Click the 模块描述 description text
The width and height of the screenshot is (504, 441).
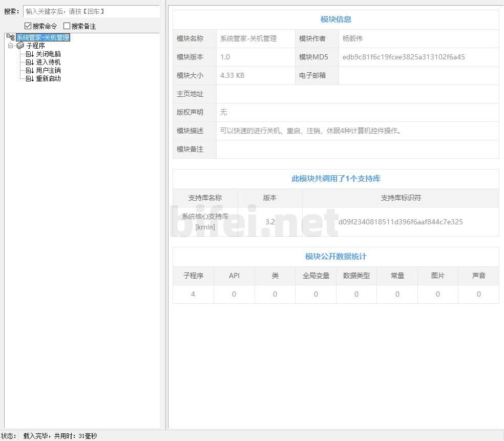click(x=310, y=131)
